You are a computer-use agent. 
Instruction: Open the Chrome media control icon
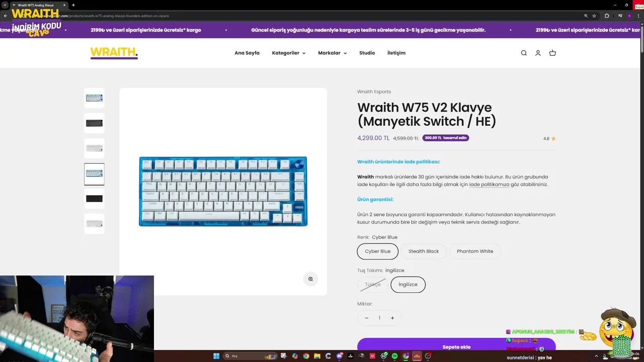click(x=620, y=16)
